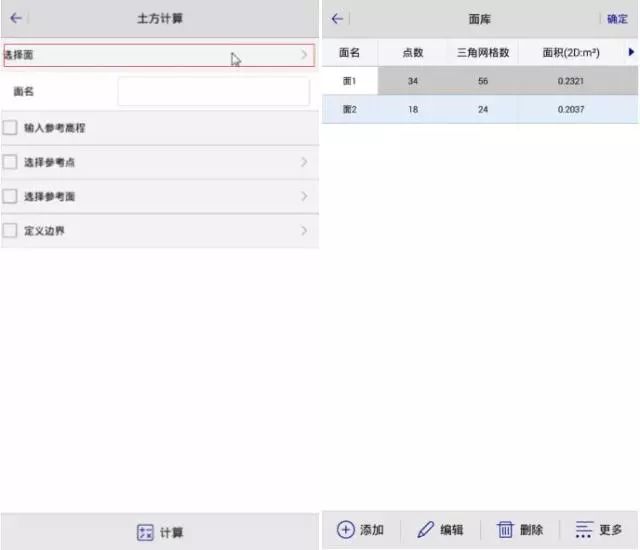Click the 三角网格数 column header
The height and width of the screenshot is (550, 640).
[483, 53]
